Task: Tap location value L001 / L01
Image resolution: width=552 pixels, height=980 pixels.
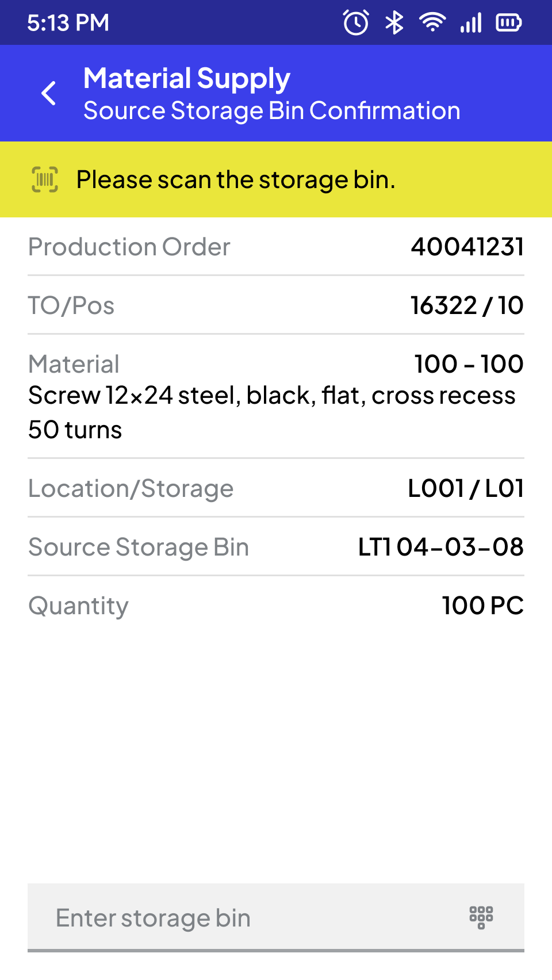Action: (466, 488)
